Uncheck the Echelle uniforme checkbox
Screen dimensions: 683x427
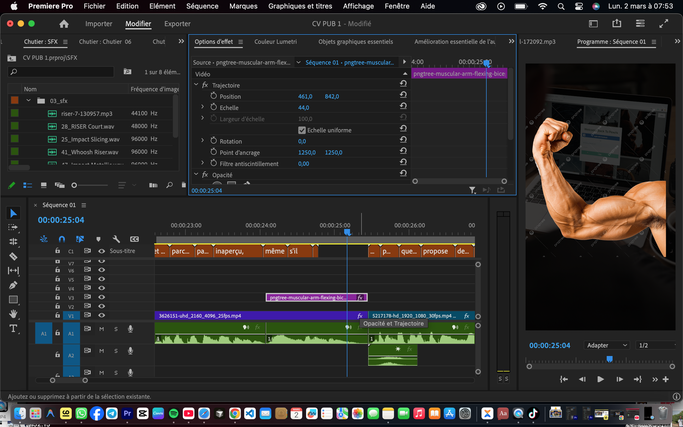click(302, 130)
